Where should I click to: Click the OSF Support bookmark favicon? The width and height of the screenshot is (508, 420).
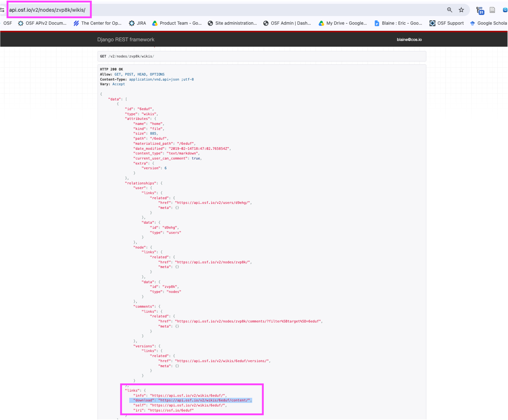point(432,23)
